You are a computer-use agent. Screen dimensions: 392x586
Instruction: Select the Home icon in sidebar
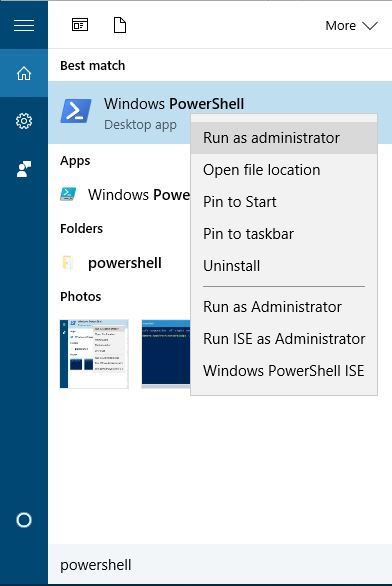(x=24, y=73)
